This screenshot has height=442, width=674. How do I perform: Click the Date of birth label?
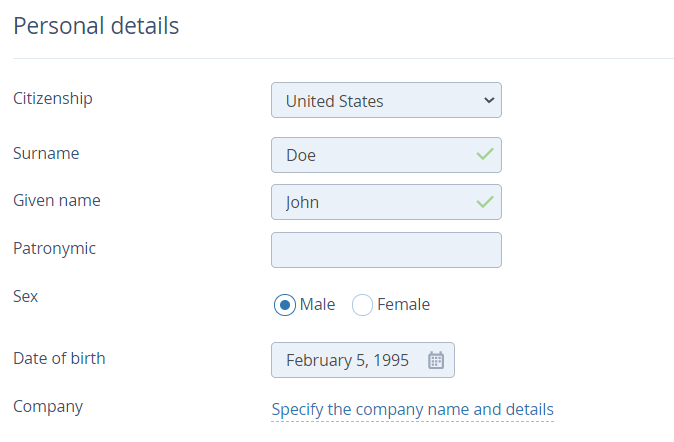[x=59, y=358]
